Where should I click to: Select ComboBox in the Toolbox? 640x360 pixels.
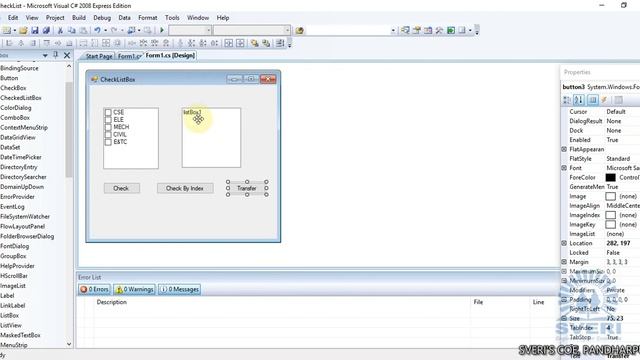tap(16, 118)
